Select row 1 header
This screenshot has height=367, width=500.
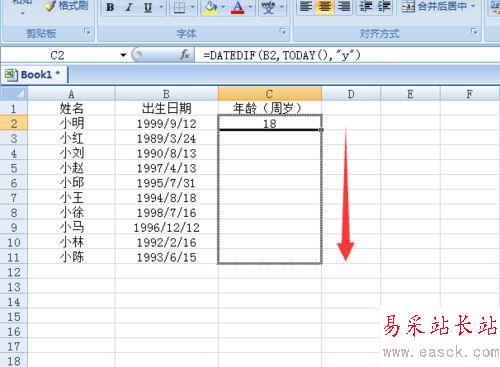tap(14, 109)
